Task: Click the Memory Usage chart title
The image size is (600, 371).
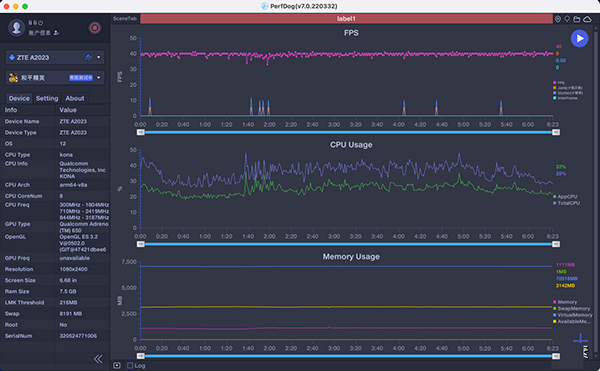Action: tap(351, 257)
